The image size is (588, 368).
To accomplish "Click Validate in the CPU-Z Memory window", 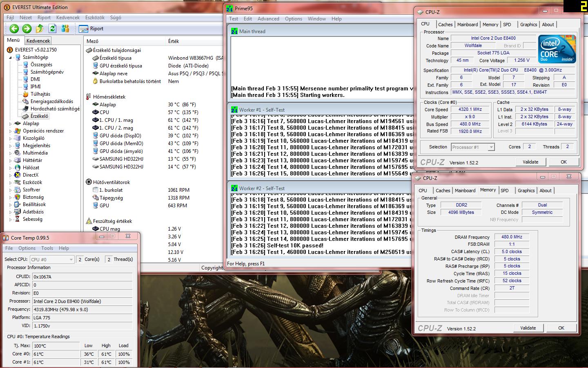I will 528,328.
